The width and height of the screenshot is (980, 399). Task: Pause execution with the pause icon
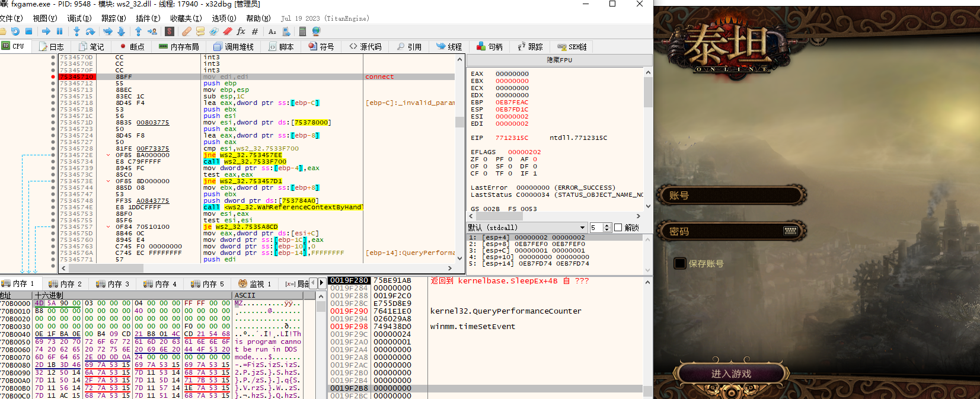59,31
